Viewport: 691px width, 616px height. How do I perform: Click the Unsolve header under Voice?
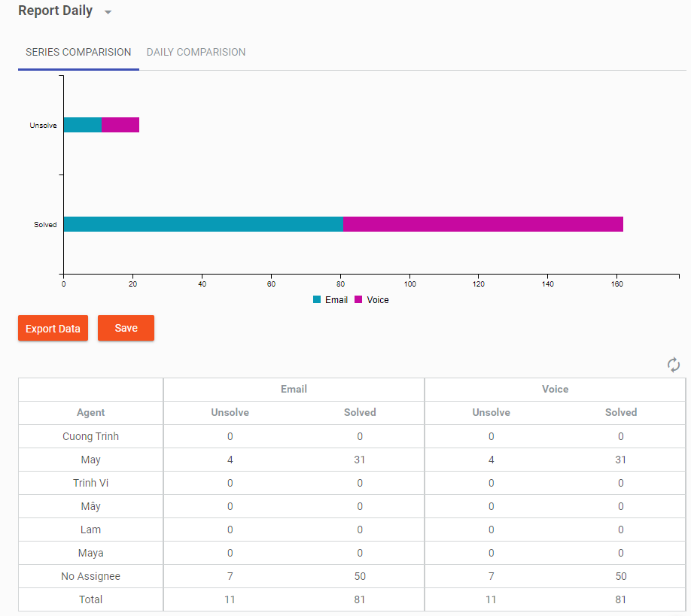(x=492, y=413)
